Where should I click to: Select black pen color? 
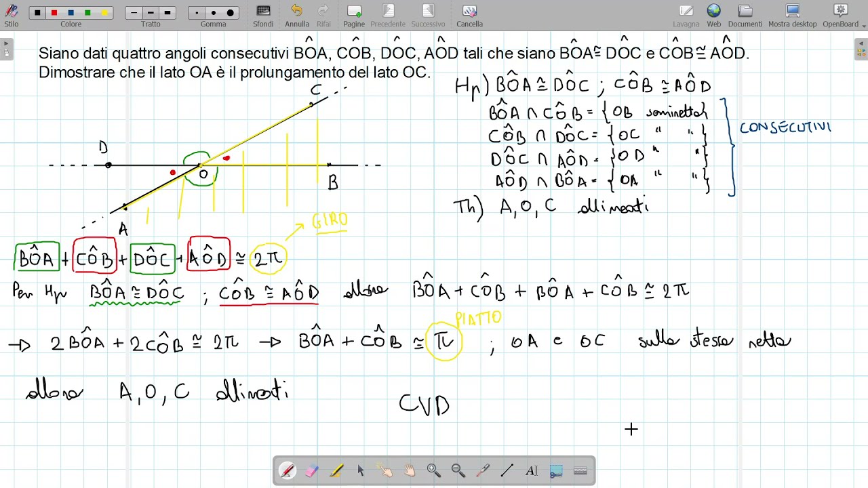tap(37, 13)
